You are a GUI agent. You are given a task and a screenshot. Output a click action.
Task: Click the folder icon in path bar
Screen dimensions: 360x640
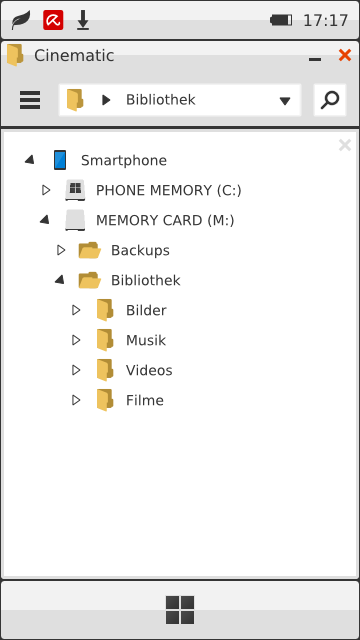75,100
